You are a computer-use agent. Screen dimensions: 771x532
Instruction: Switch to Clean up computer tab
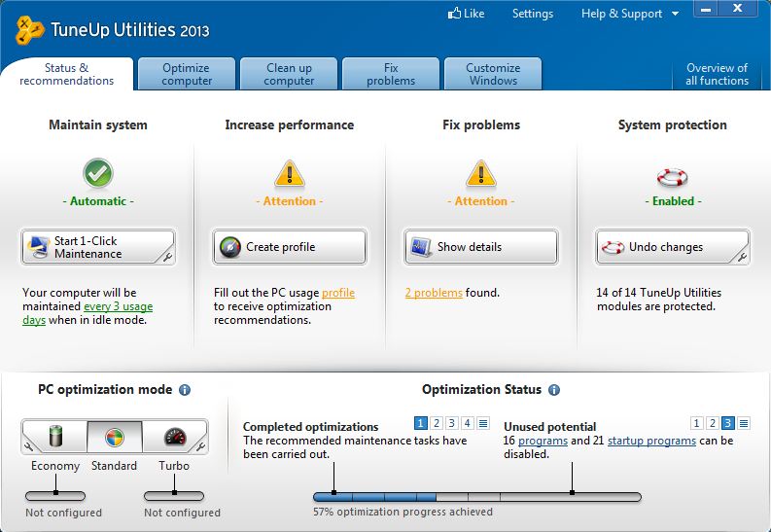point(289,74)
